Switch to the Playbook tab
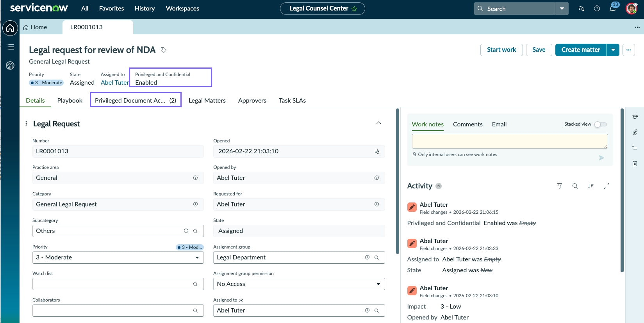Image resolution: width=644 pixels, height=323 pixels. pos(70,101)
